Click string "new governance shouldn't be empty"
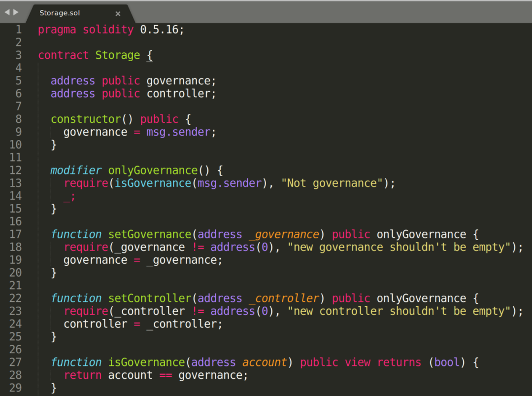 click(x=399, y=247)
